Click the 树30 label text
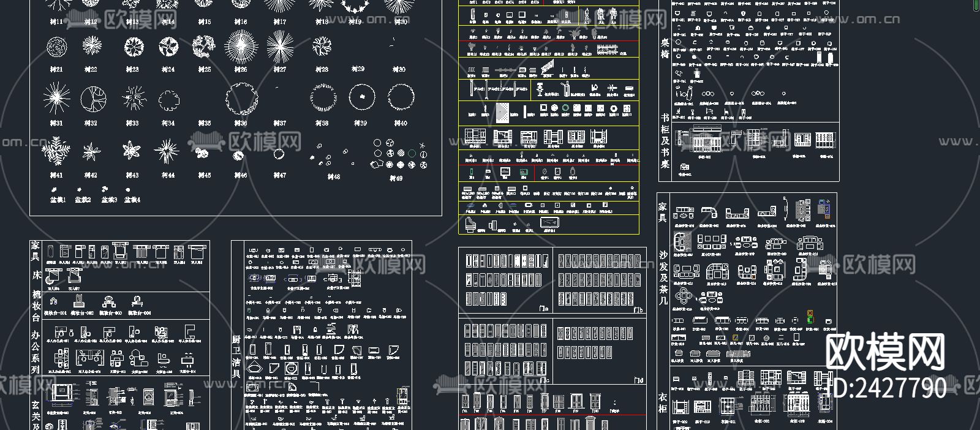This screenshot has width=980, height=430. pos(399,70)
